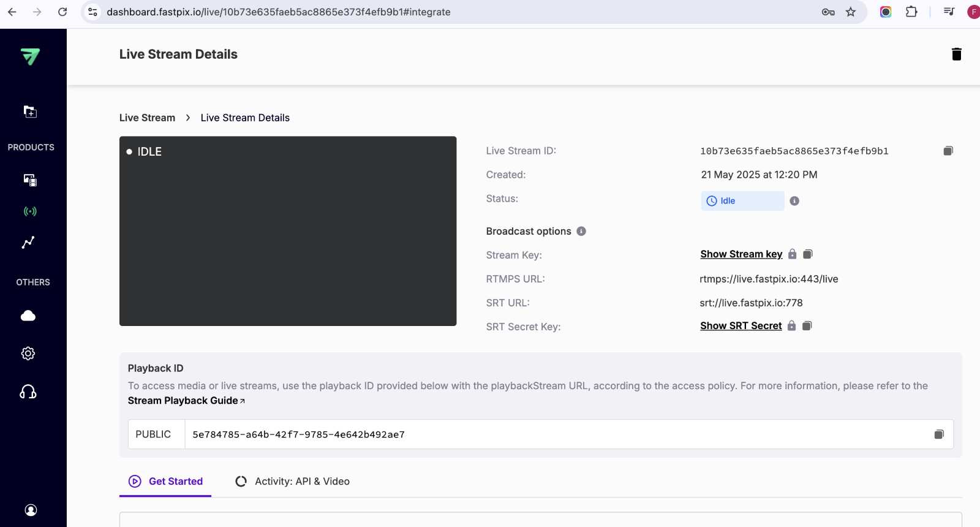Bookmark this page with the star icon
Screen dimensions: 980x527
[x=851, y=12]
